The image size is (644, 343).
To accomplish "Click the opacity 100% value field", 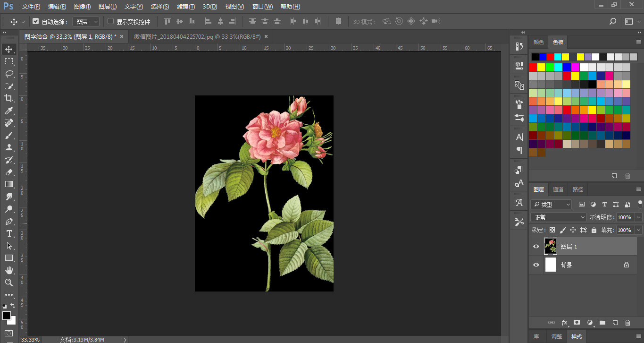I will coord(625,217).
